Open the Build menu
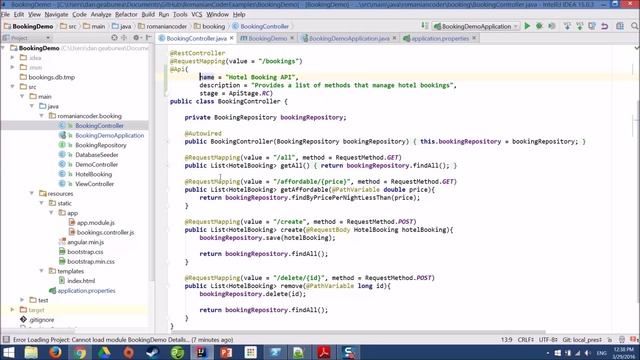This screenshot has height=360, width=640. (148, 14)
